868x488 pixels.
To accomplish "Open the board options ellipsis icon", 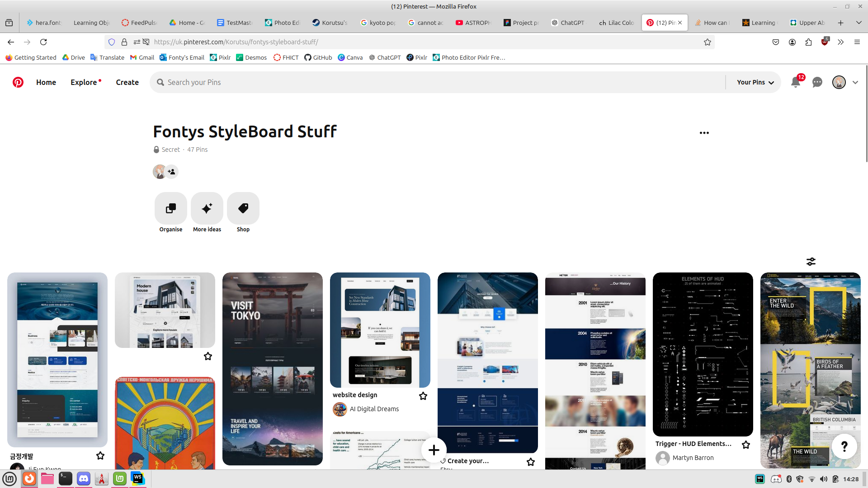I will point(704,132).
